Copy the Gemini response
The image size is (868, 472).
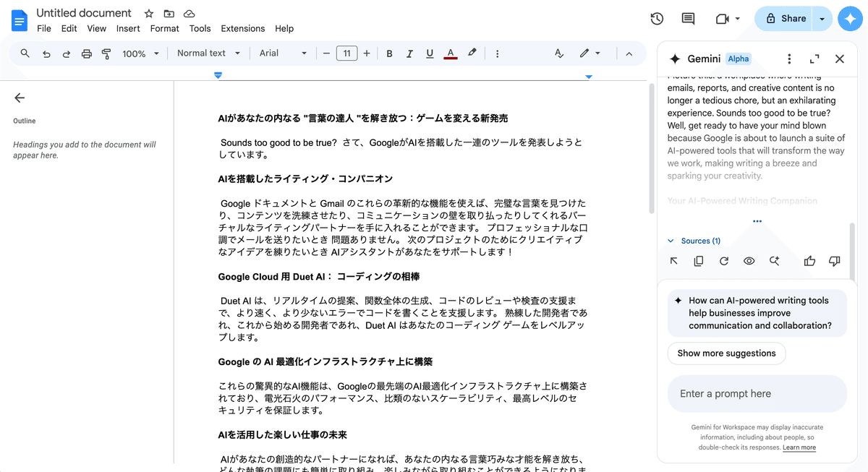coord(699,261)
